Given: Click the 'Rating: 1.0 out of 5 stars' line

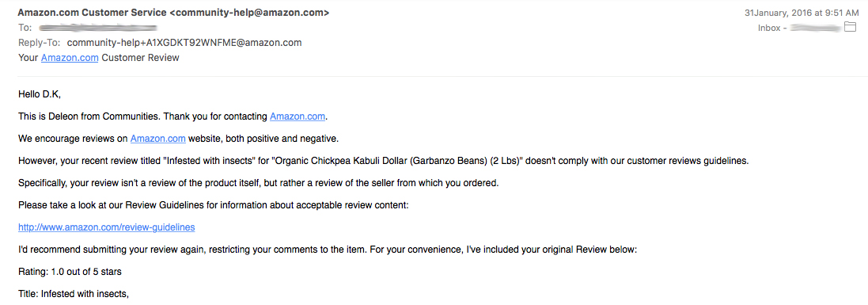Looking at the screenshot, I should pos(70,272).
